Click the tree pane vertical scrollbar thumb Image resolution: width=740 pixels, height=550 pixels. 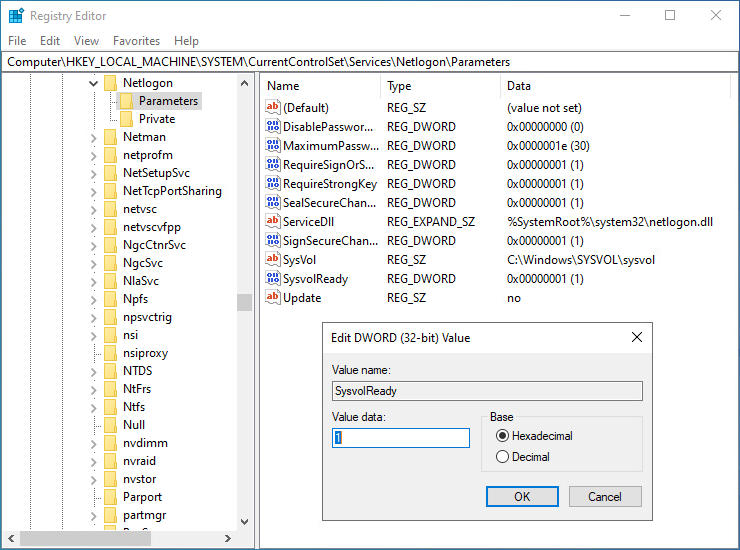pos(244,302)
